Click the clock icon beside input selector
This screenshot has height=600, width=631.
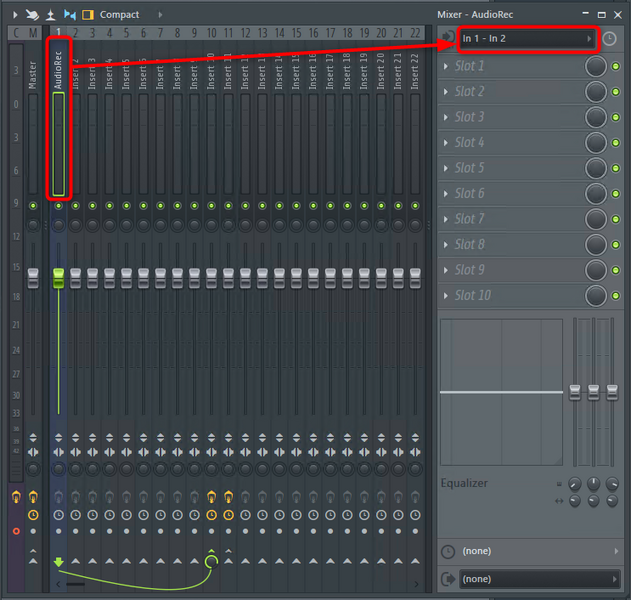[x=610, y=38]
